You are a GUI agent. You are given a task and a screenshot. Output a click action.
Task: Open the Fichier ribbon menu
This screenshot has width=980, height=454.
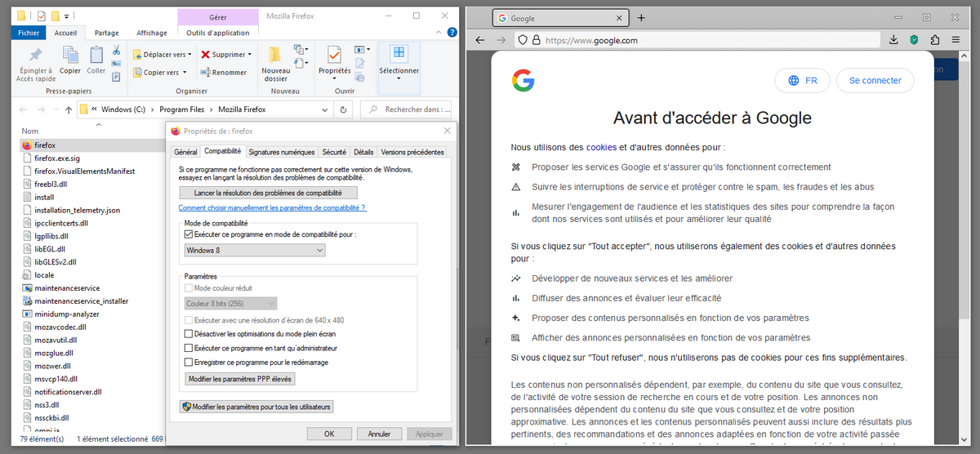[x=29, y=33]
